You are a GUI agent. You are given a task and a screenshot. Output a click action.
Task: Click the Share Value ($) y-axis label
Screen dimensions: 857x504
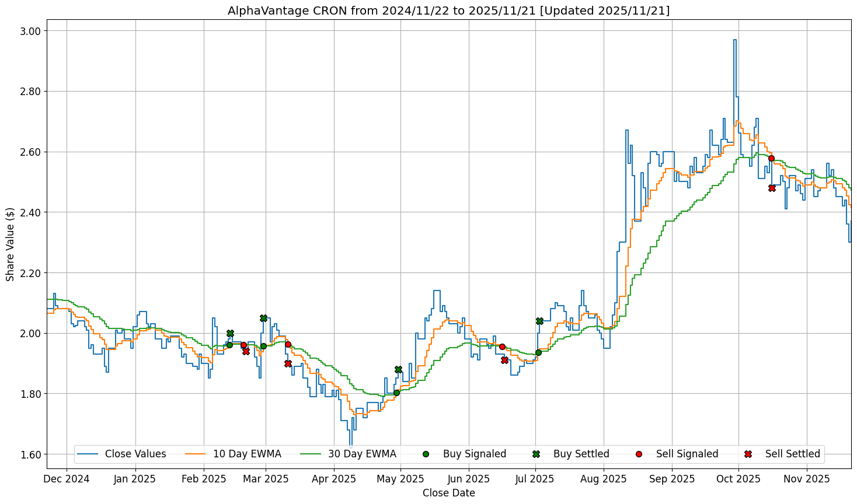pyautogui.click(x=11, y=244)
